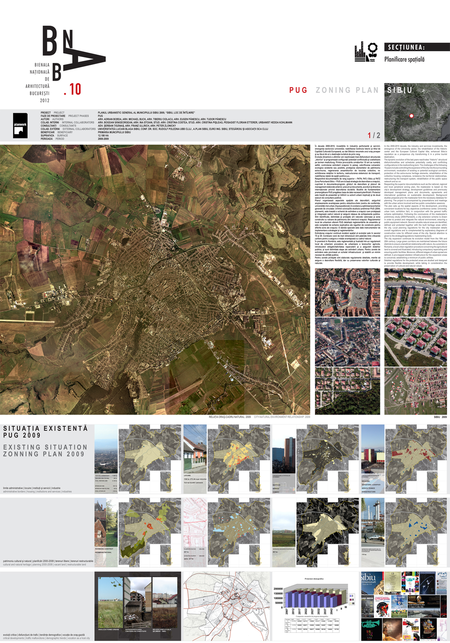The image size is (450, 643).
Task: Click the black Planwerk logo square
Action: [x=20, y=125]
